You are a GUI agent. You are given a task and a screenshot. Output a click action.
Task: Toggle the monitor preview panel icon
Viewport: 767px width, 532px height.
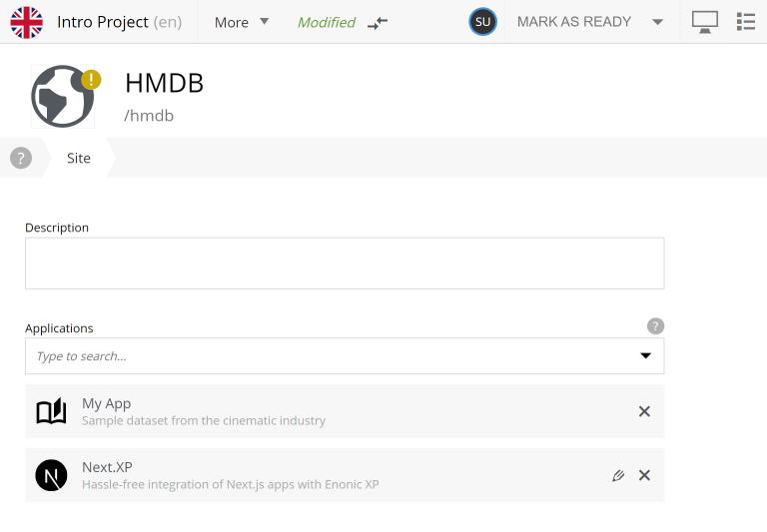[705, 22]
